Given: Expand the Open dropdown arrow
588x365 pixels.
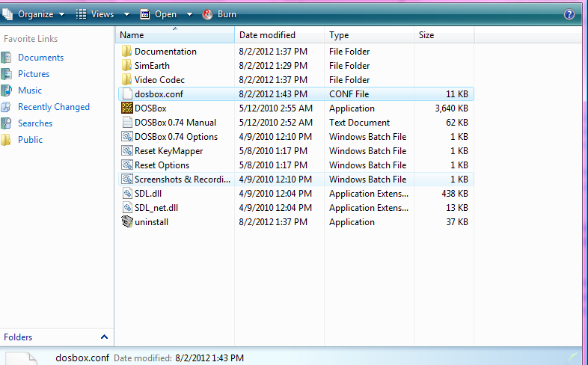Looking at the screenshot, I should pos(189,15).
